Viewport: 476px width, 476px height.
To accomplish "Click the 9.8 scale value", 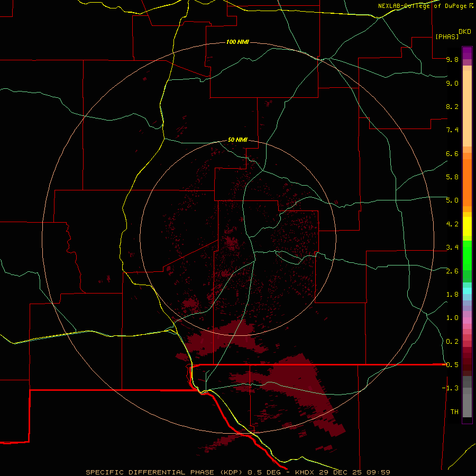I will pyautogui.click(x=452, y=60).
